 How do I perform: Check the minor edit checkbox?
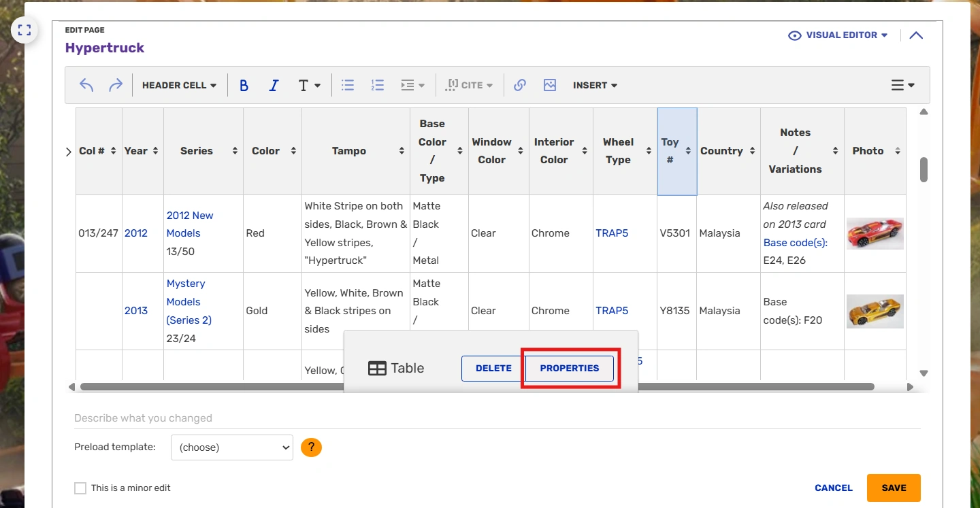pos(80,488)
